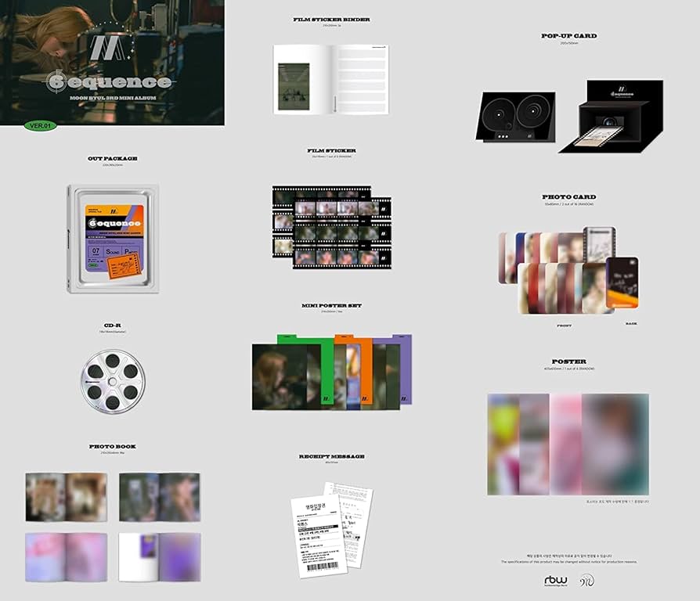Click the POSTER heading
This screenshot has height=601, width=700.
point(568,362)
